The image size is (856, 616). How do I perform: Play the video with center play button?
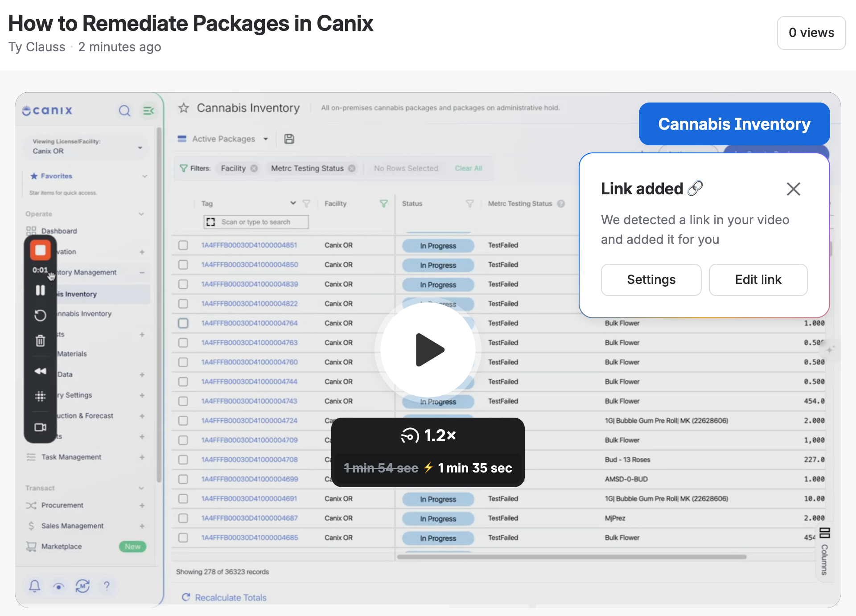[x=428, y=350]
